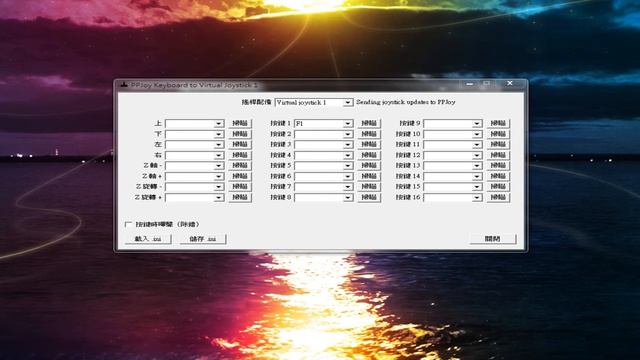Click the PPJoy joystick icon in title bar
Image resolution: width=640 pixels, height=360 pixels.
124,85
